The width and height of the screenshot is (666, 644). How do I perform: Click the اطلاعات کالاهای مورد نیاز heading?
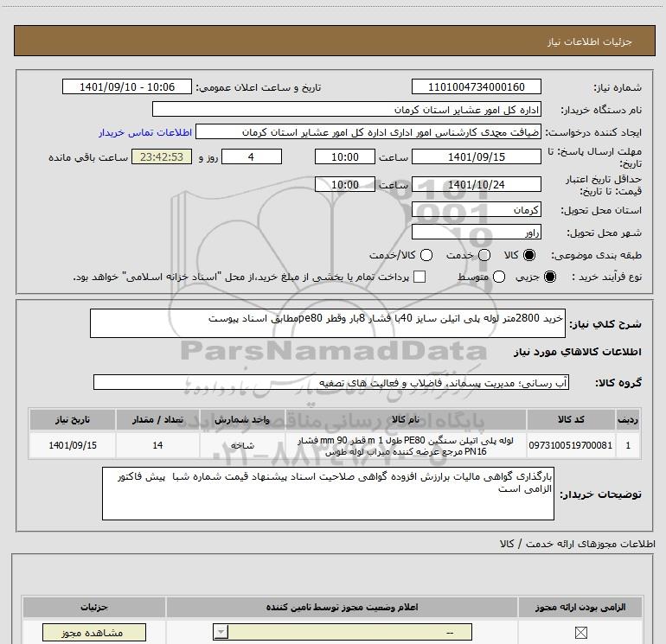tap(577, 352)
